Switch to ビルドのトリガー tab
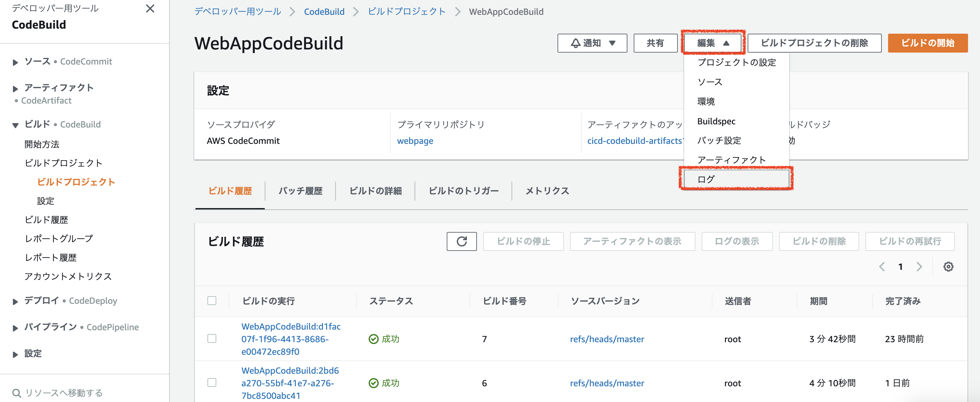 click(463, 191)
